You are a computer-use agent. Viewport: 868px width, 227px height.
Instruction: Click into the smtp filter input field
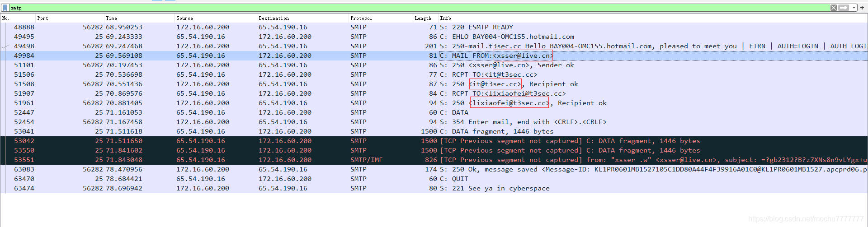(419, 8)
